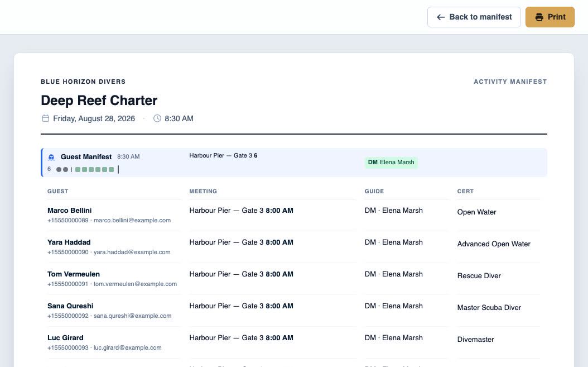Click Harbour Pier — Gate 3 6 summary text
Screen dimensions: 588x367
tap(223, 155)
